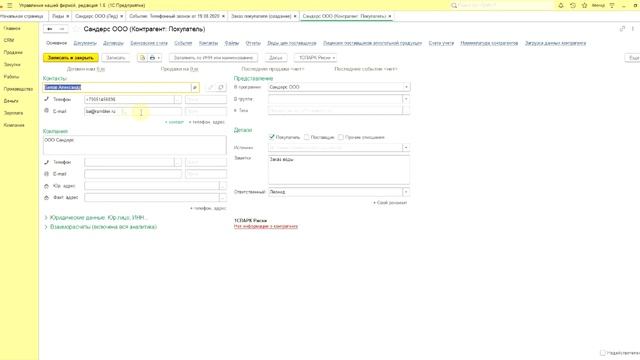Screen dimensions: 640x360
Task: Click the pencil edit contact icon
Action: click(x=211, y=87)
